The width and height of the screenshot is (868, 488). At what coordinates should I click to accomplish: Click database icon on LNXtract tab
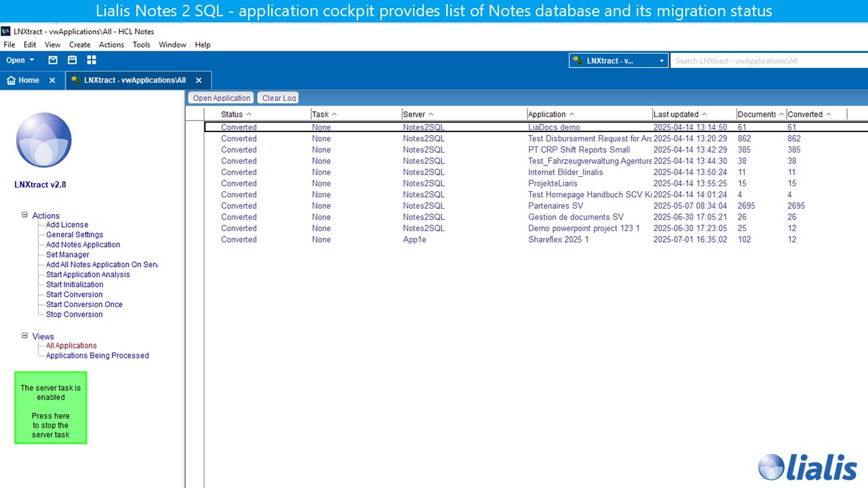[76, 80]
